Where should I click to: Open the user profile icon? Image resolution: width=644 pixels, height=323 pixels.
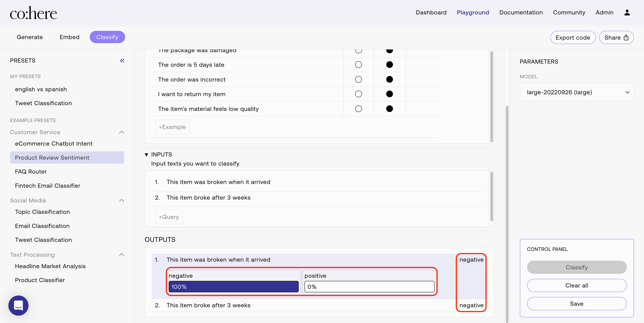pos(627,13)
